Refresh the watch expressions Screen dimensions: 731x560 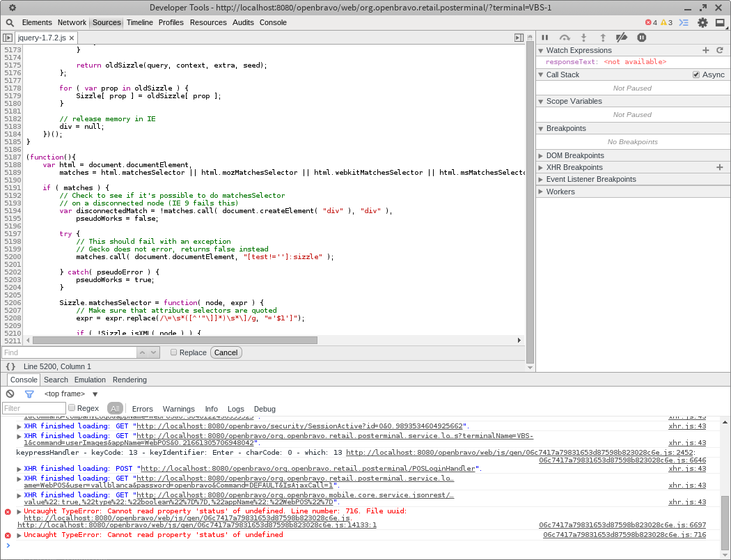coord(719,50)
